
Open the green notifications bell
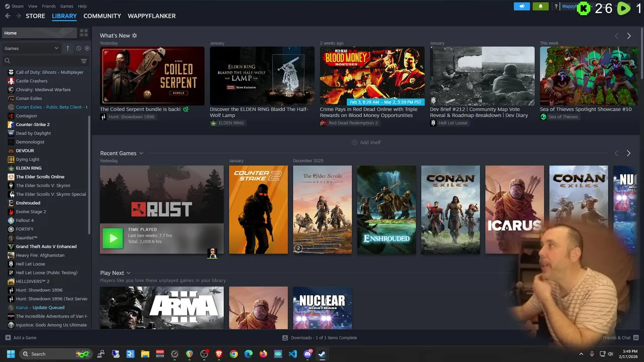541,7
